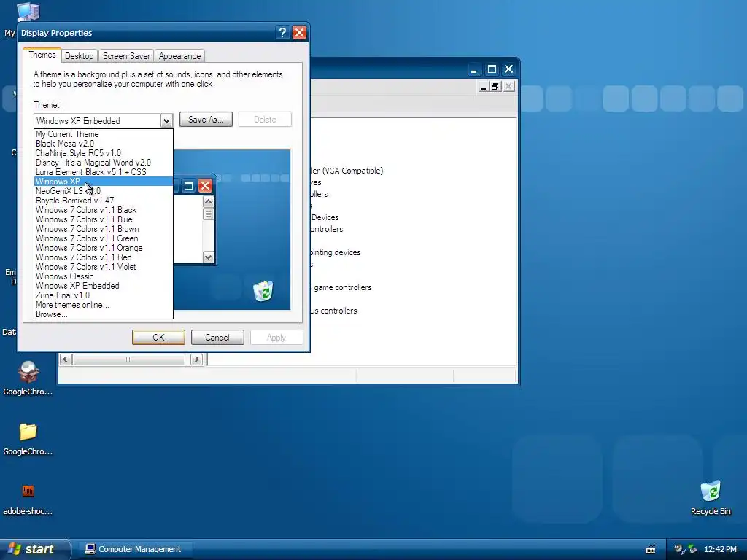747x560 pixels.
Task: Click the clock showing 12:42 PM
Action: [x=720, y=549]
